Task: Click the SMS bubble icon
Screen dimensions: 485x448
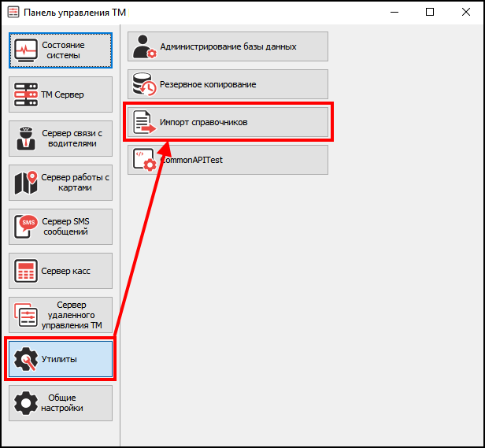Action: click(27, 227)
